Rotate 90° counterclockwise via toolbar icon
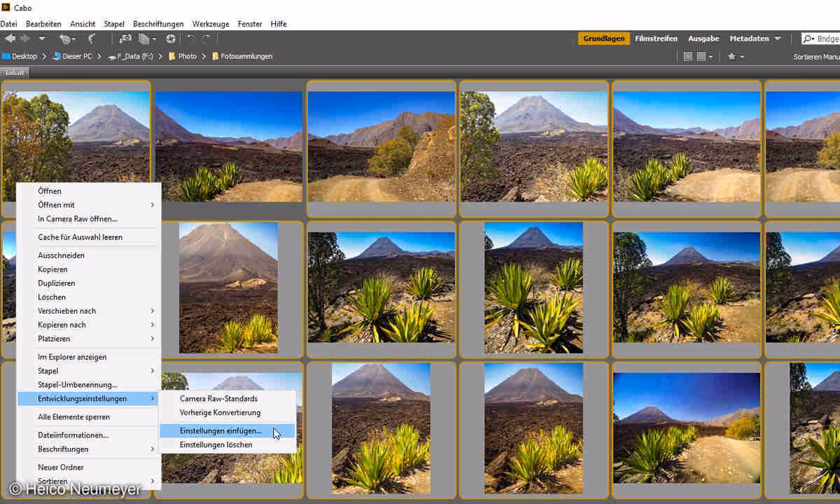Screen dimensions: 840x504 tap(190, 38)
